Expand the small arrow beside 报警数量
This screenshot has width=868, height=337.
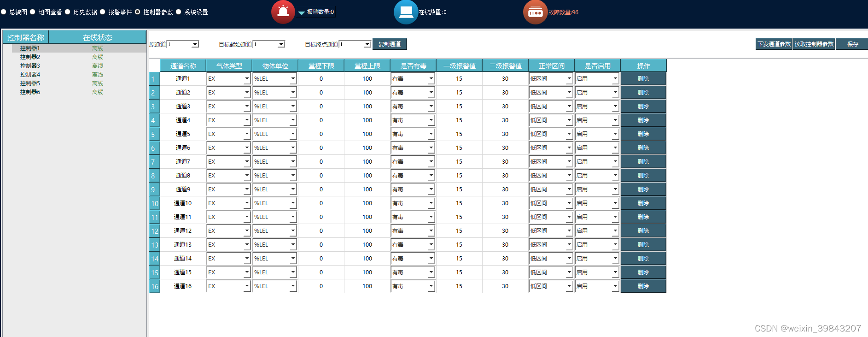pyautogui.click(x=302, y=13)
